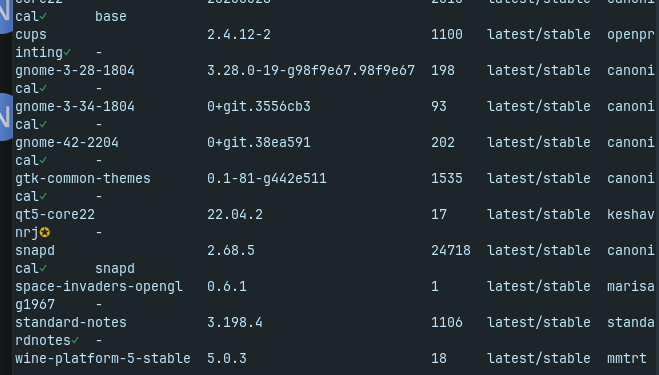Click the yellow star badge after nrj

click(45, 232)
